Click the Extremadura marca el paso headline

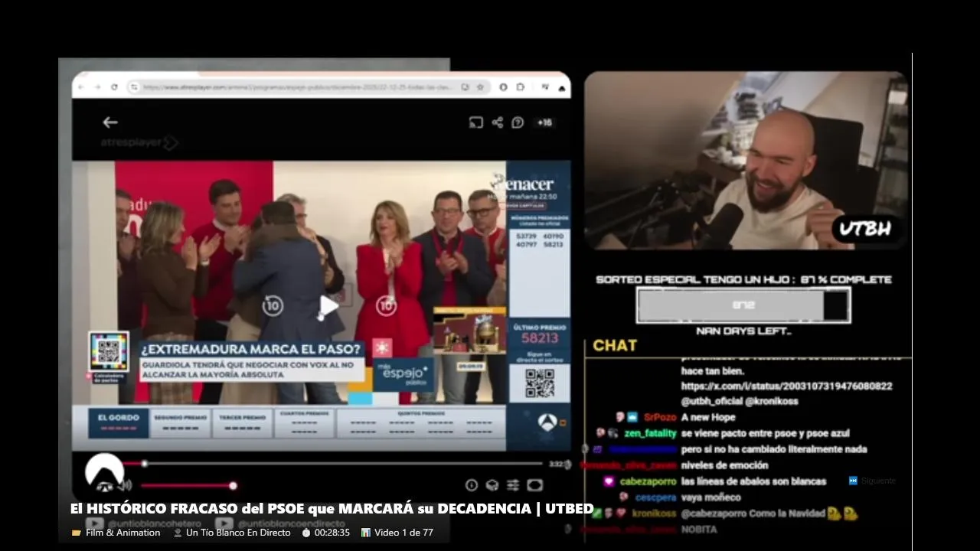tap(251, 349)
